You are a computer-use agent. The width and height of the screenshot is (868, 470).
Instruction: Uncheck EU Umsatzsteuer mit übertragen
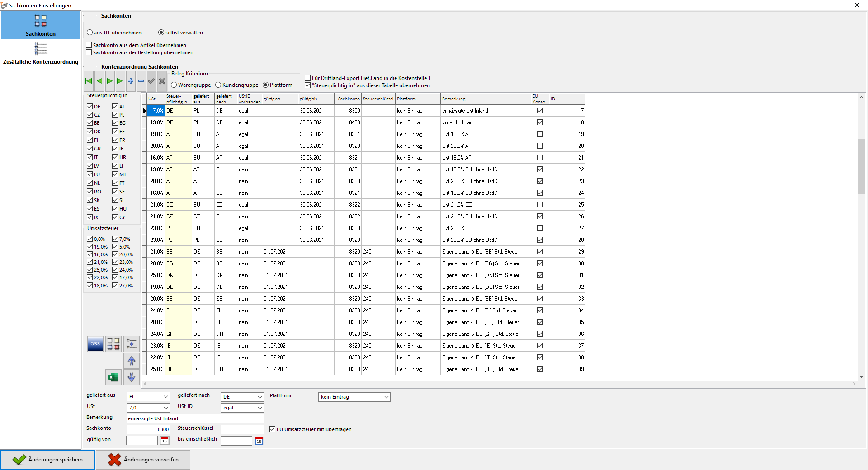pyautogui.click(x=273, y=429)
